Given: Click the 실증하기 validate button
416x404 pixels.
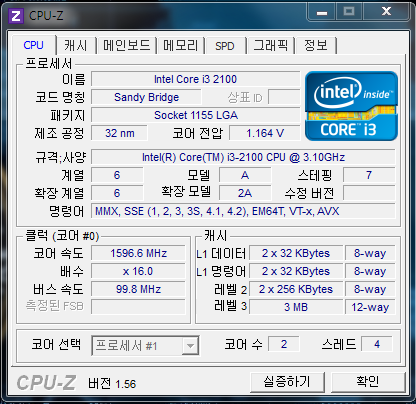Looking at the screenshot, I should (x=287, y=382).
